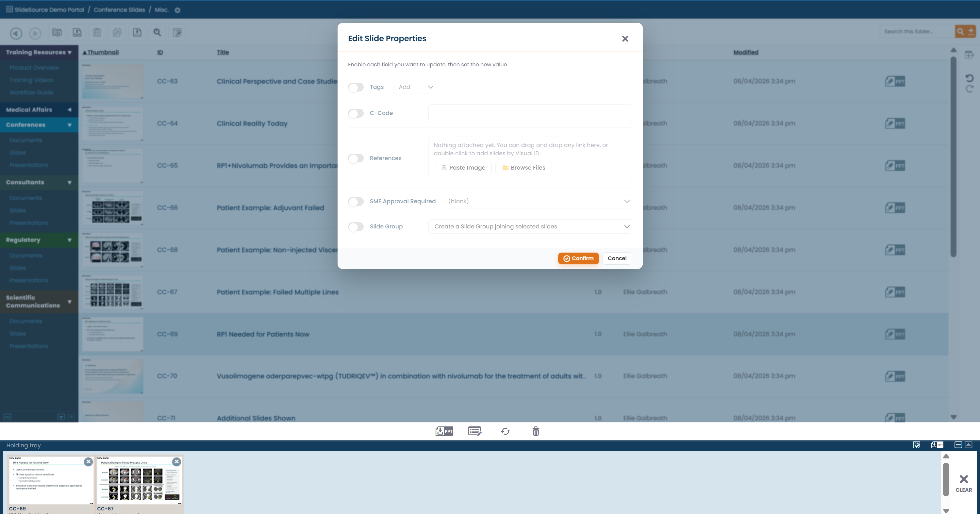The height and width of the screenshot is (514, 980).
Task: Open Conference Slides breadcrumb link
Action: (x=120, y=10)
